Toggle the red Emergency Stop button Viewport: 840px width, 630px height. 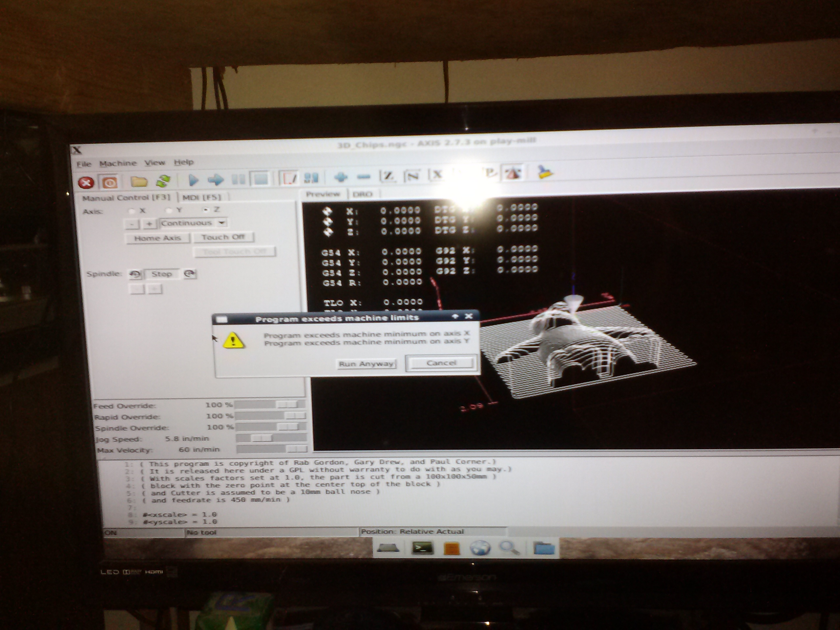[86, 183]
